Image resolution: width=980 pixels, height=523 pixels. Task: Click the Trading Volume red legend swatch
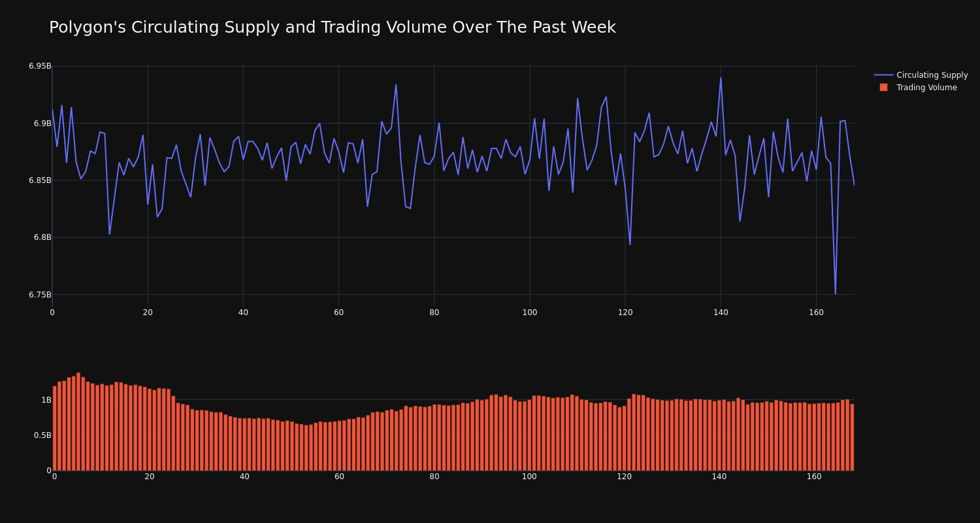tap(883, 88)
